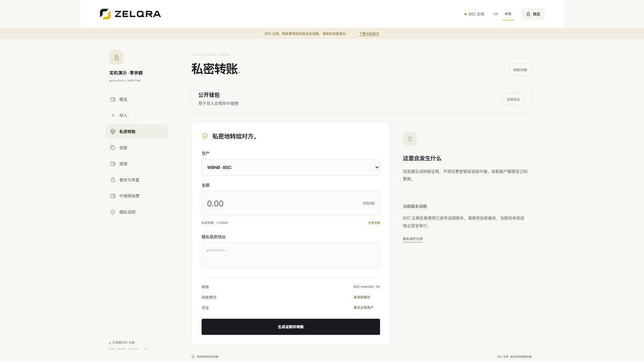Click the 已连接 BSC 主网 status text

(123, 342)
